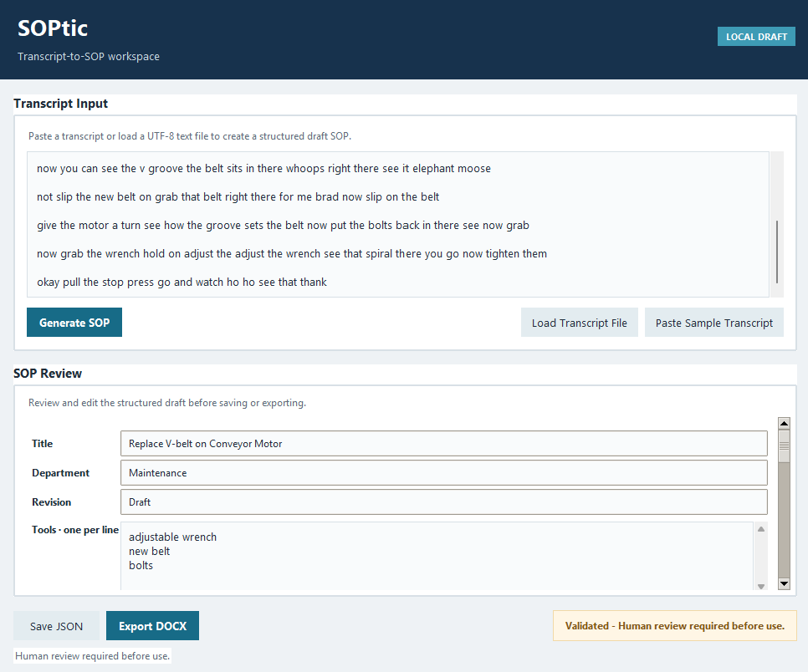The image size is (808, 672).
Task: Click the Generate SOP button
Action: [x=74, y=323]
